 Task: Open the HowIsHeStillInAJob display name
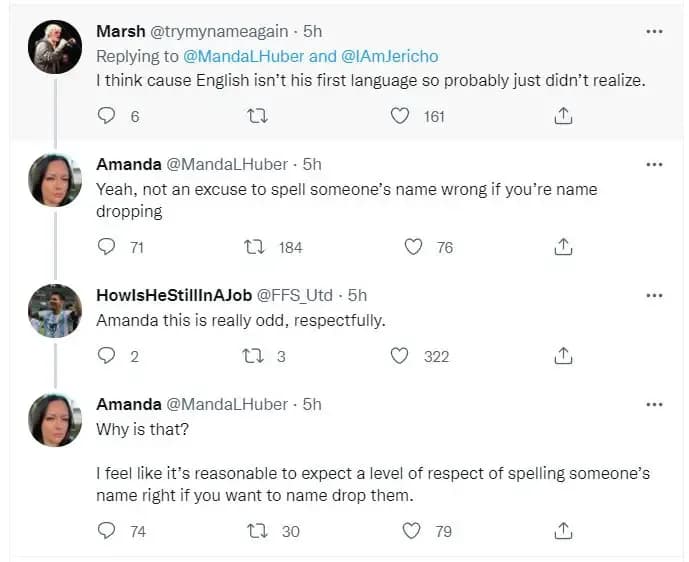(x=175, y=295)
